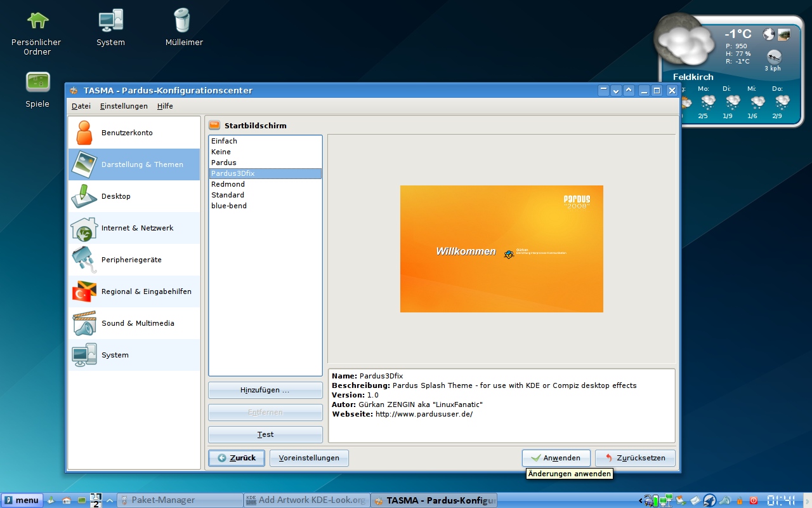
Task: Select Standard splash theme
Action: click(265, 195)
